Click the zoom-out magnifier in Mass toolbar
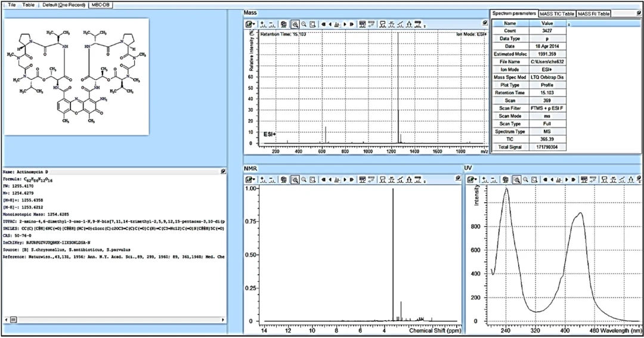 click(304, 24)
